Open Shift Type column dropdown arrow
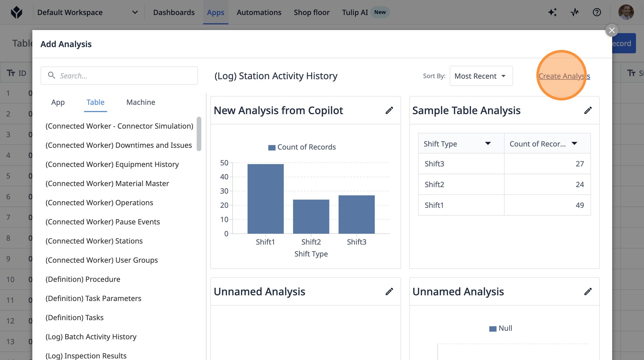This screenshot has width=644, height=360. pyautogui.click(x=488, y=144)
